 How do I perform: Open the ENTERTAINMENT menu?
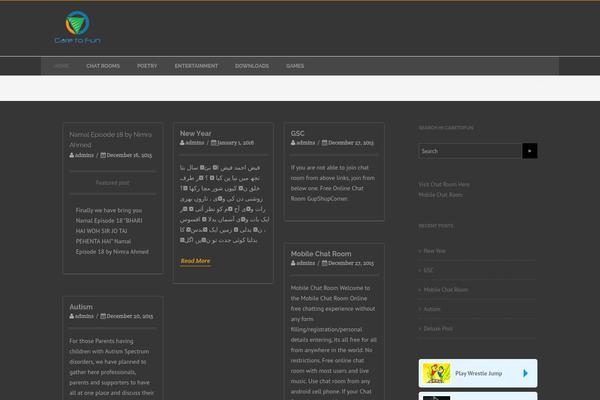196,66
